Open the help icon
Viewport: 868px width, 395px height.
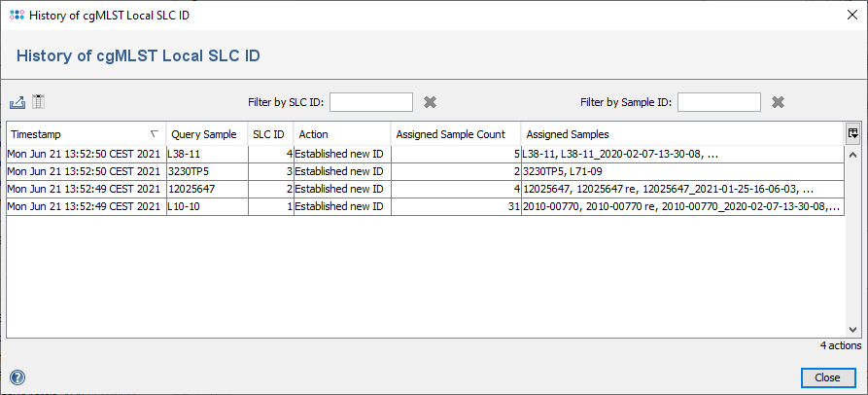(17, 377)
